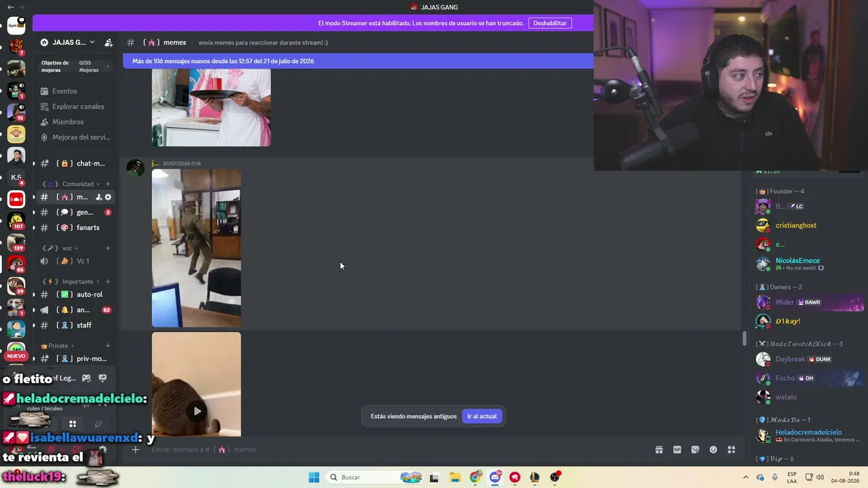Select the fanarts channel

click(x=75, y=228)
